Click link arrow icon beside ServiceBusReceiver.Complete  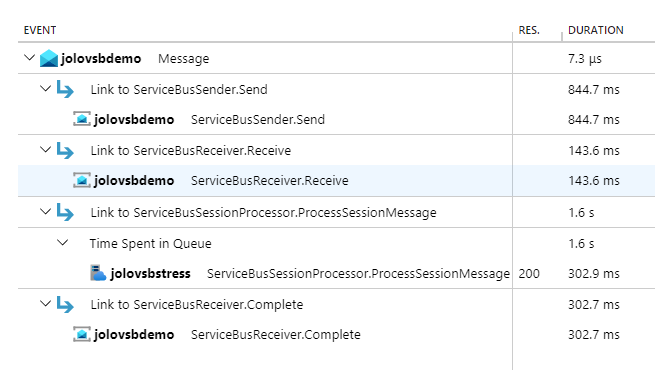click(x=65, y=304)
